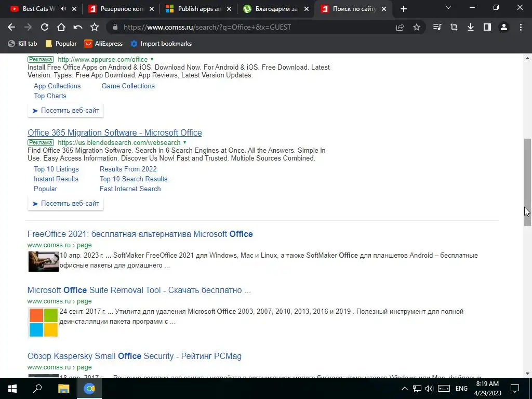Screen dimensions: 532x399
Task: Click the star icon left of address bar
Action: click(x=95, y=27)
